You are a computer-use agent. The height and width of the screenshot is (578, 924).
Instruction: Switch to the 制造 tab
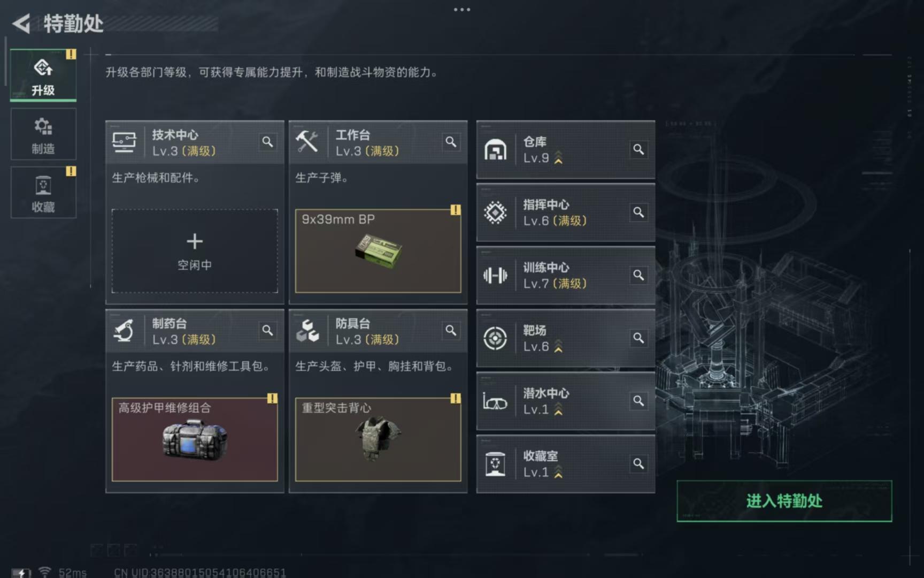(x=43, y=134)
